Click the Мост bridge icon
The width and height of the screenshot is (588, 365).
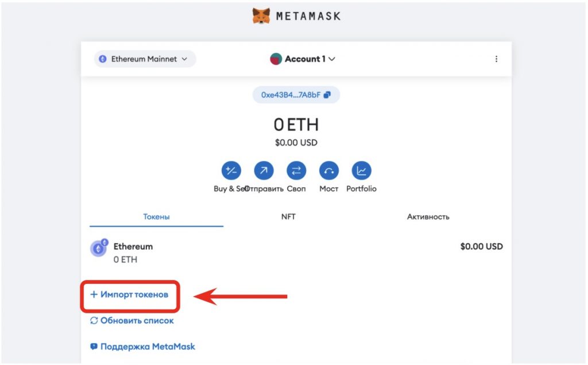pyautogui.click(x=329, y=171)
